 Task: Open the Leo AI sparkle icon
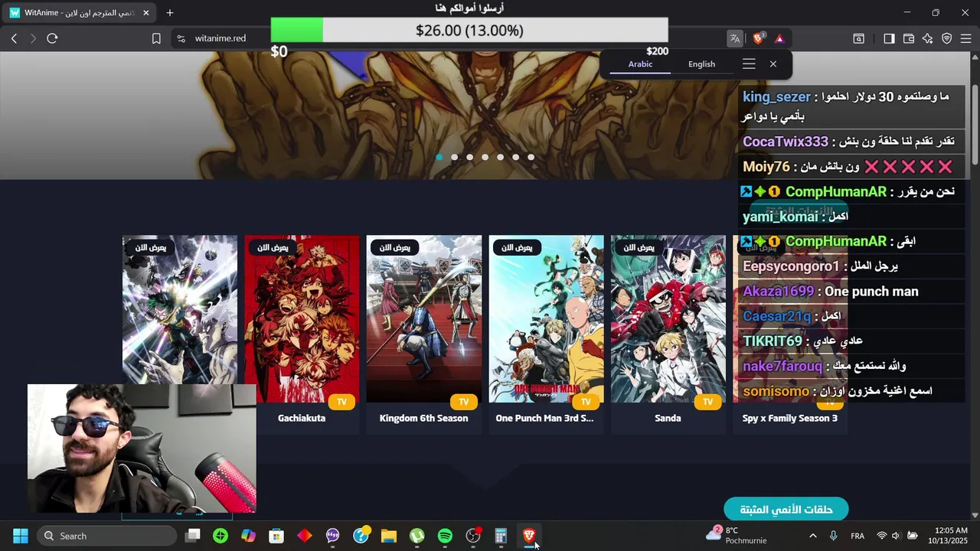[x=928, y=38]
